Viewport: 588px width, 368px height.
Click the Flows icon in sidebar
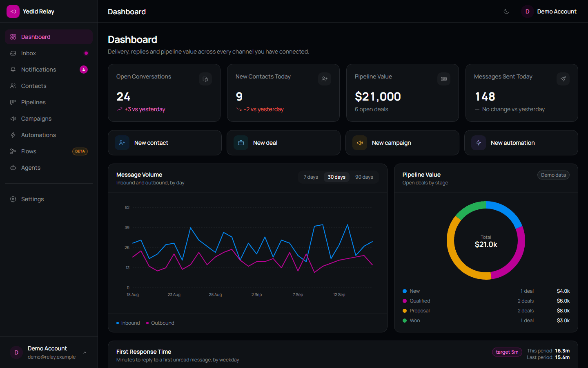pos(13,151)
